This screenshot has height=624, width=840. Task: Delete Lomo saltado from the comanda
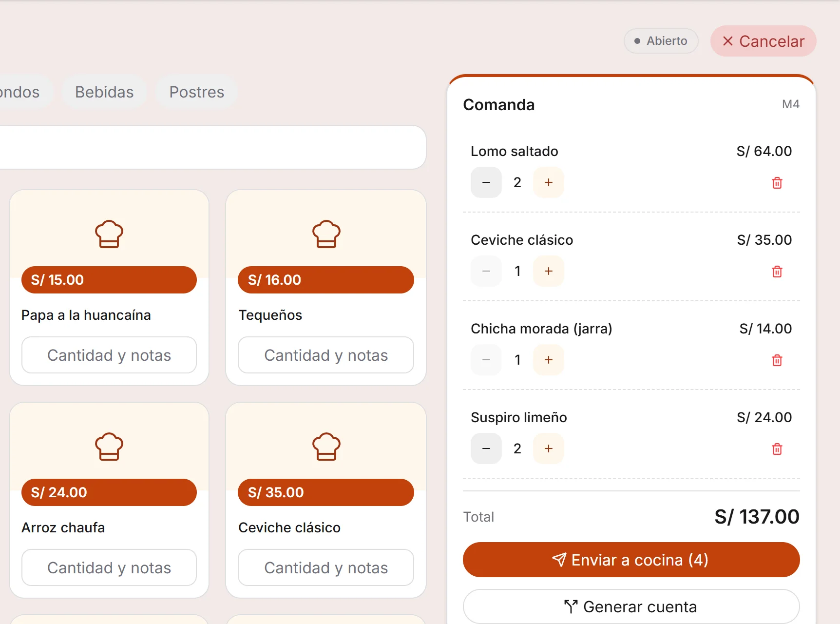click(777, 183)
